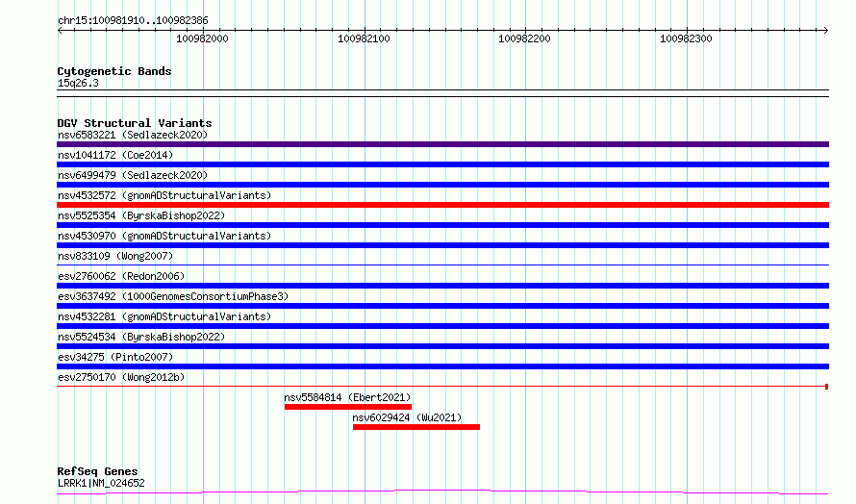Click the LRRK1|NM_024652 gene label
Image resolution: width=856 pixels, height=504 pixels.
click(101, 483)
